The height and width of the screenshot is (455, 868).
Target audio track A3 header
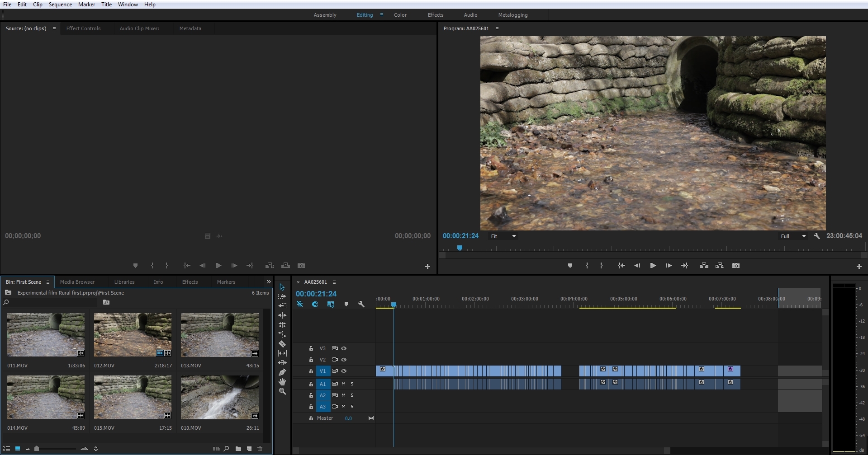pos(323,407)
